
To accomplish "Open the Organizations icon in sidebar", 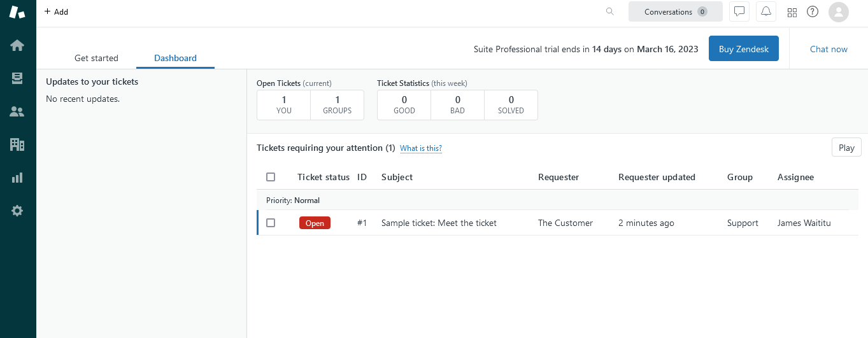I will (x=17, y=144).
